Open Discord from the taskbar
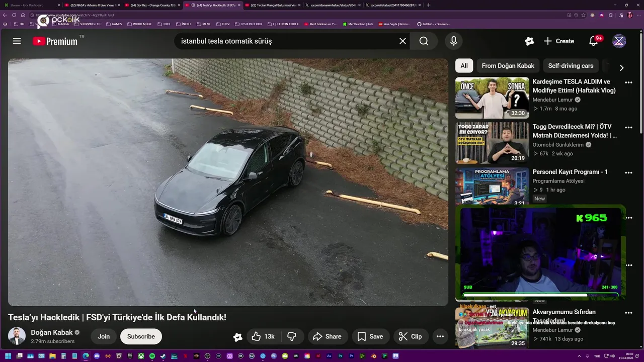The height and width of the screenshot is (362, 644). (x=97, y=356)
